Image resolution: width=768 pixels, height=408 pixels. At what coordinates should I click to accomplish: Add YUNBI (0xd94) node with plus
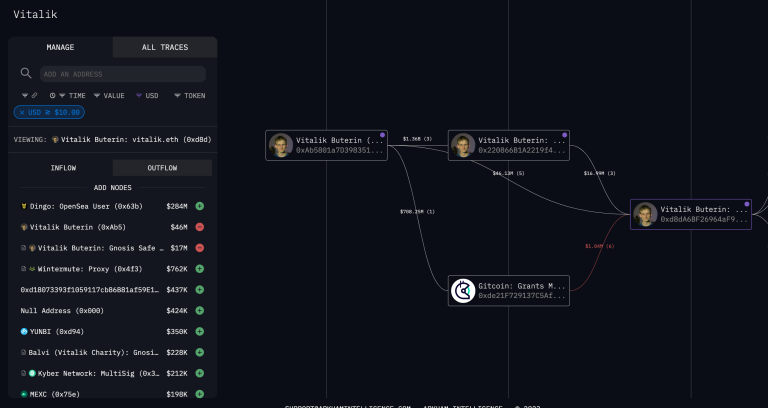coord(199,332)
